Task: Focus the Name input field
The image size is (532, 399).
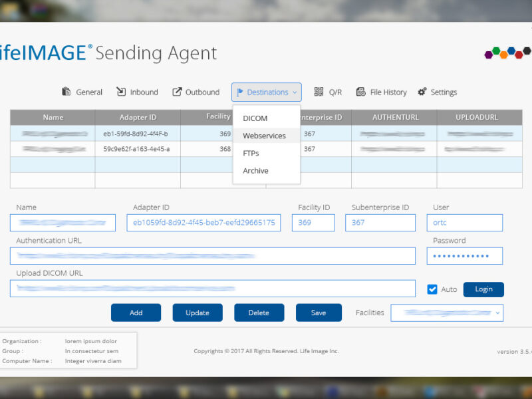Action: coord(63,223)
